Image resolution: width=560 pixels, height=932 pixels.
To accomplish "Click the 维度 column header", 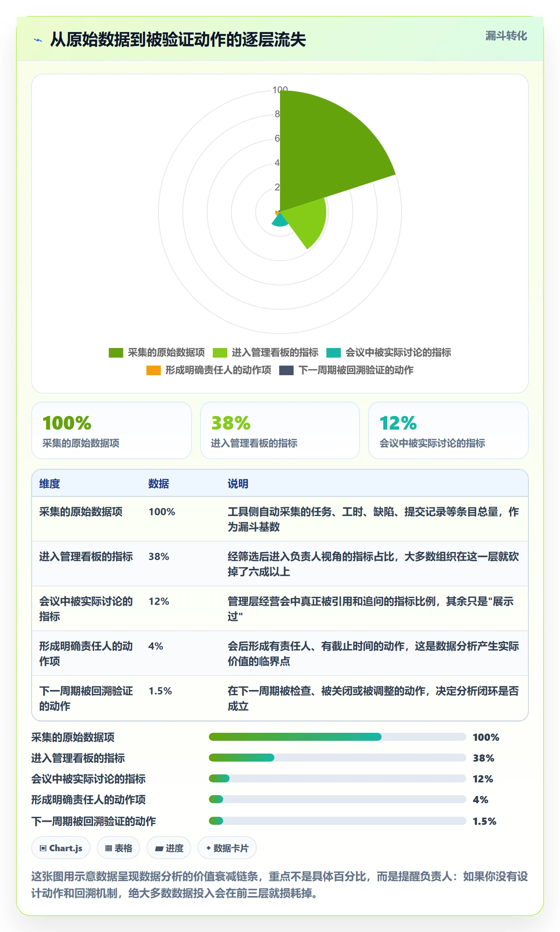I will 50,484.
